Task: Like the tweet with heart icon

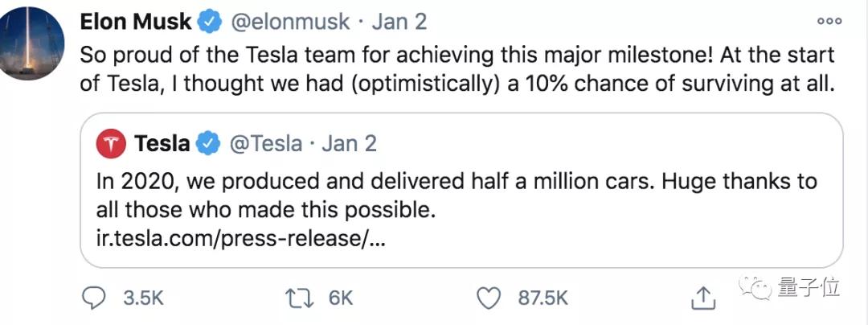Action: coord(489,298)
